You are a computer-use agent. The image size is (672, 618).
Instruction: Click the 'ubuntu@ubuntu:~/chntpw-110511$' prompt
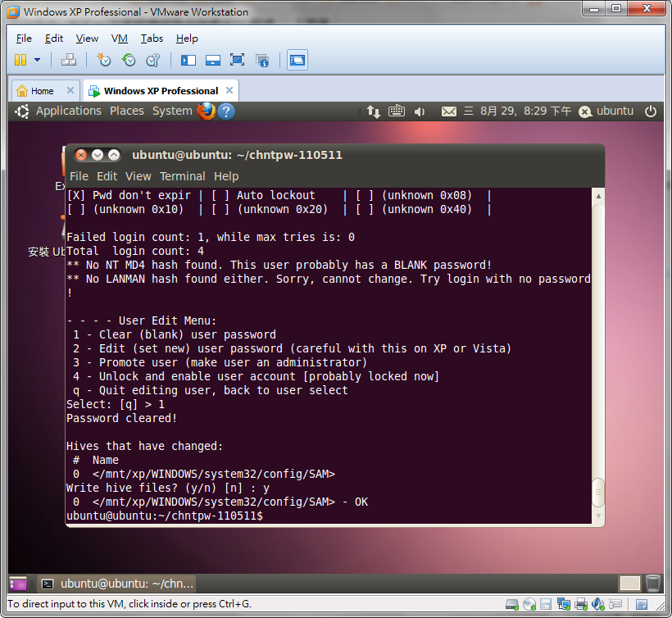pyautogui.click(x=165, y=516)
